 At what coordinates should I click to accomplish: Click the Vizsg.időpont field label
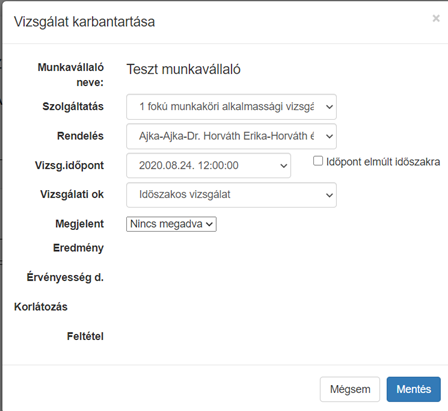pos(69,165)
